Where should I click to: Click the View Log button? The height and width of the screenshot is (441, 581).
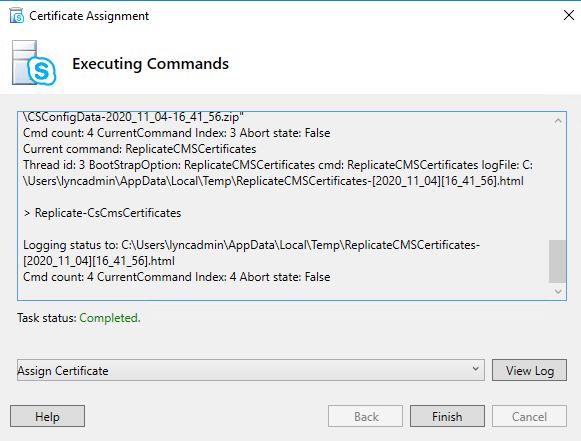pyautogui.click(x=529, y=370)
